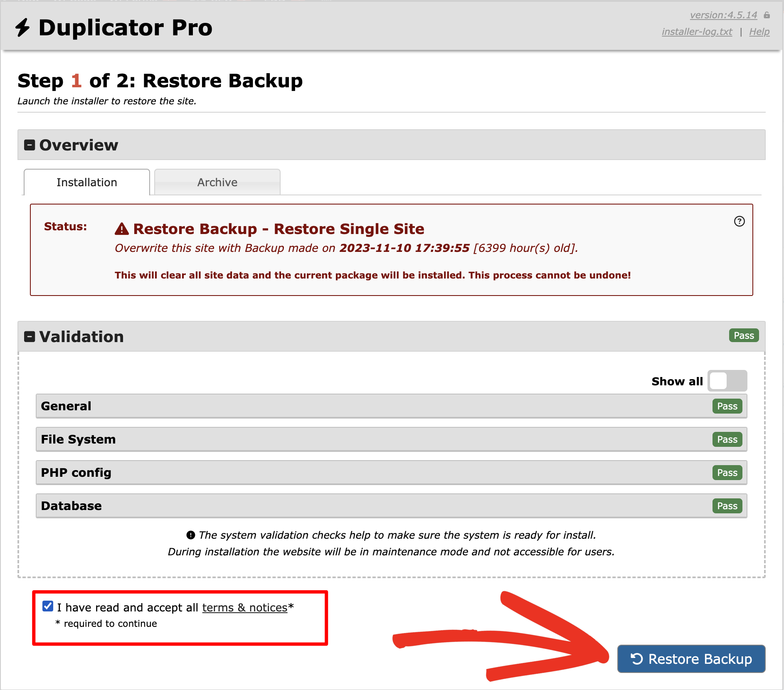Click the version:4.5.14 link
Image resolution: width=784 pixels, height=690 pixels.
tap(724, 15)
